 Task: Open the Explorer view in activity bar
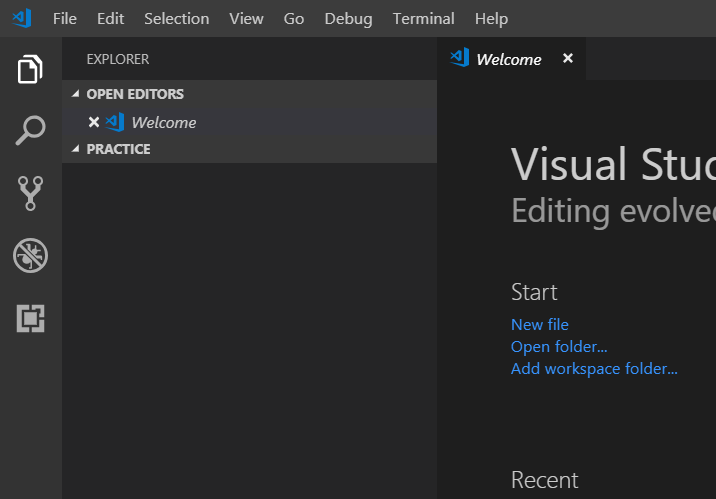coord(30,69)
